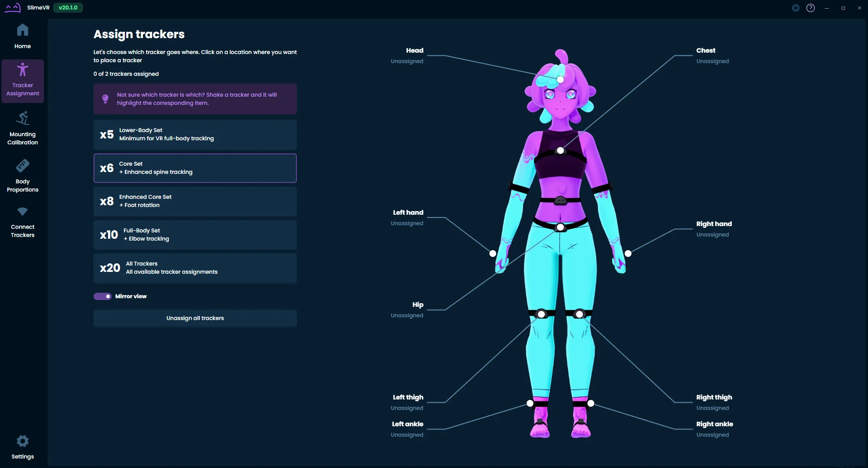Choose the x6 Core Set
868x468 pixels.
(x=195, y=168)
